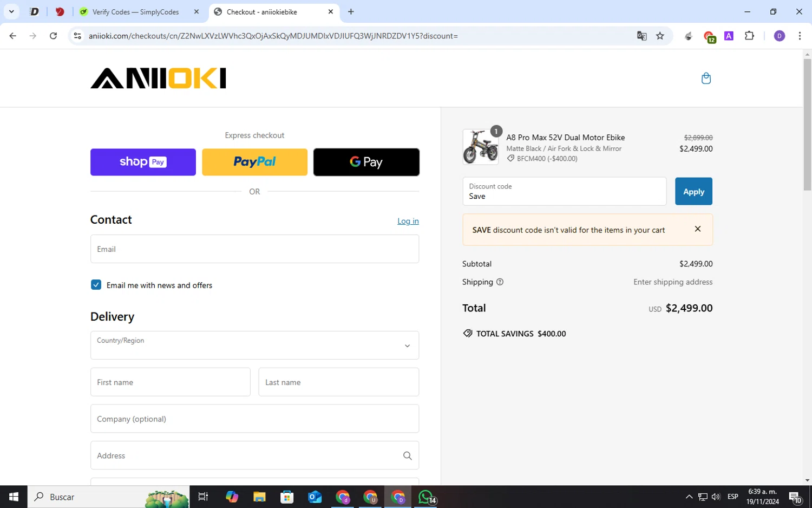Screen dimensions: 812x508
Task: Click the A8 Pro Max ebike thumbnail
Action: (481, 147)
